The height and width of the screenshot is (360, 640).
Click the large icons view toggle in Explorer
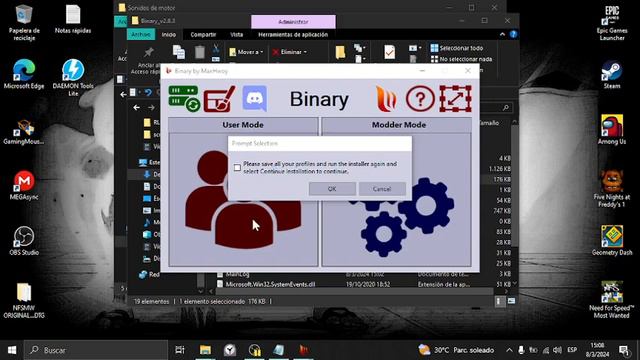point(511,301)
